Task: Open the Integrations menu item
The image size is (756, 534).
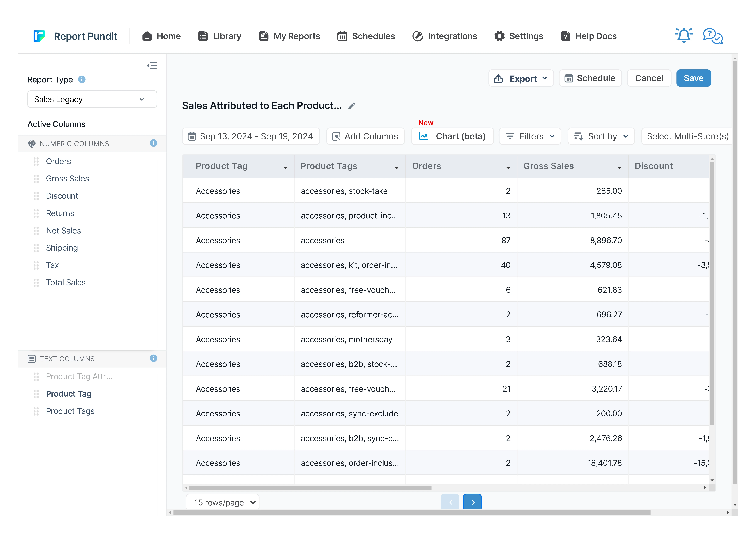Action: (x=444, y=36)
